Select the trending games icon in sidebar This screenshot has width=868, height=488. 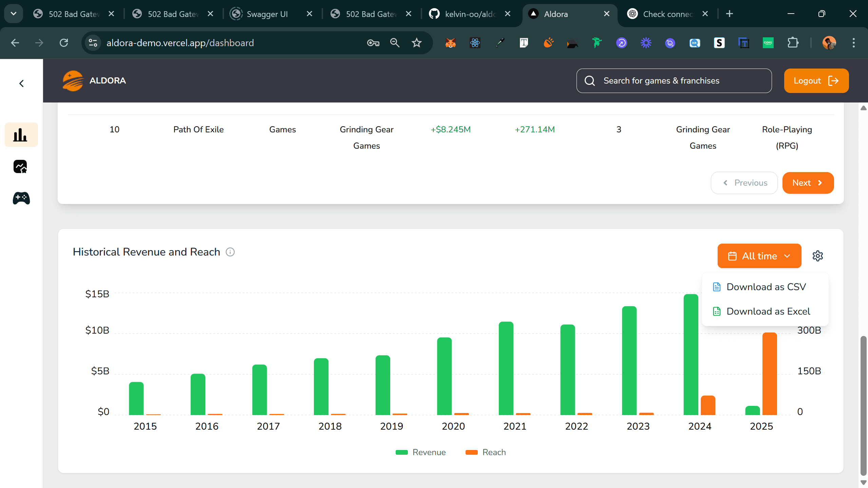pyautogui.click(x=21, y=166)
